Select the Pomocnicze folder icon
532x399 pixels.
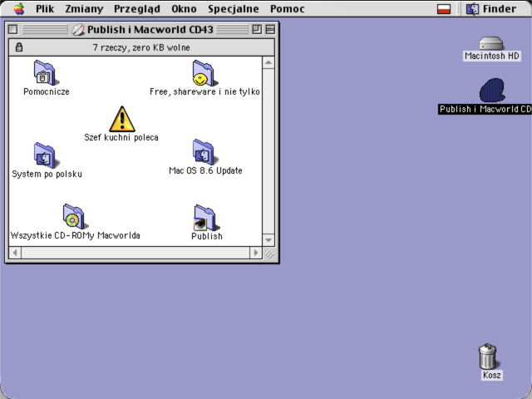[46, 72]
